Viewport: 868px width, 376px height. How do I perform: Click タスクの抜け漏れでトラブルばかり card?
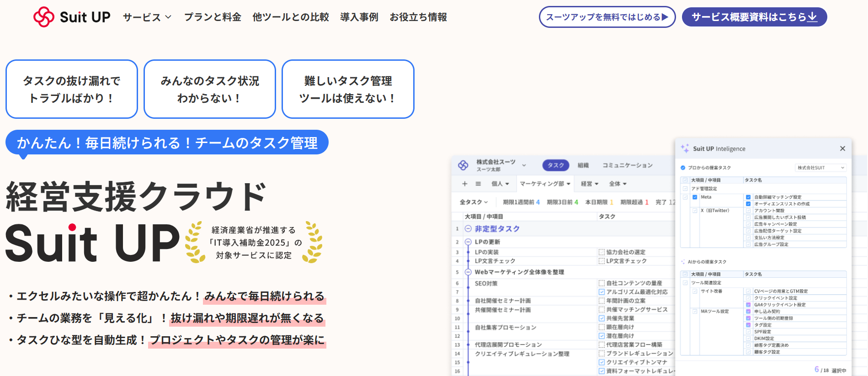click(72, 89)
